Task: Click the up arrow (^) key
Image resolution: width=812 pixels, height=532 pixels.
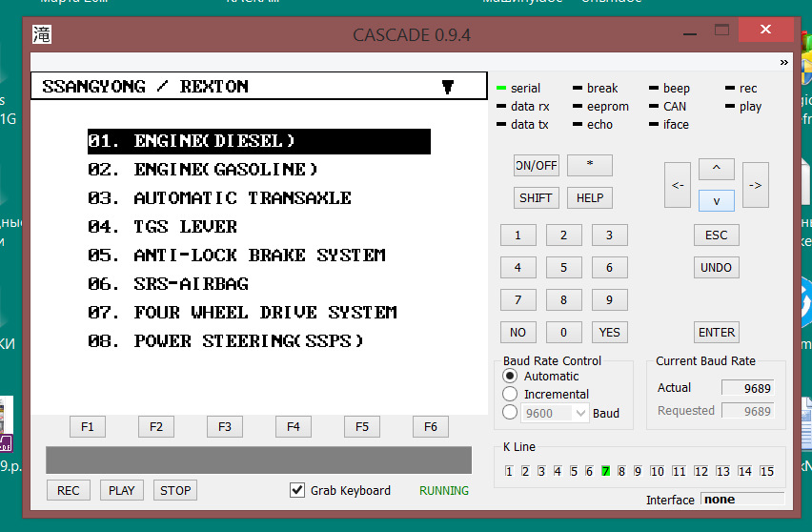Action: (x=716, y=169)
